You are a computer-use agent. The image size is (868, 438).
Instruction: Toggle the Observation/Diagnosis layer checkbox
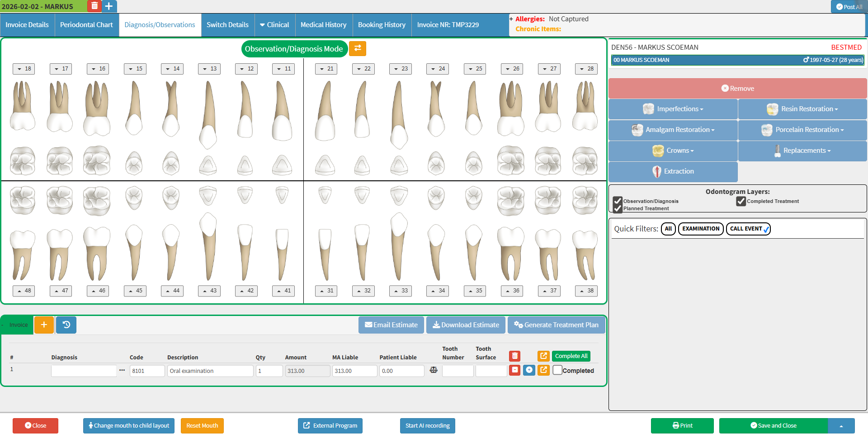[x=618, y=201]
